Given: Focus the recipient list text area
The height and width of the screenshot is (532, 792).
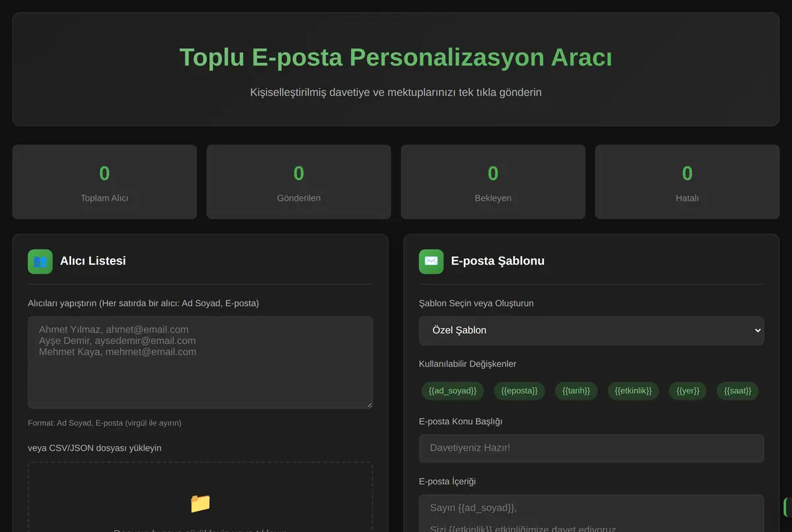Looking at the screenshot, I should [200, 362].
